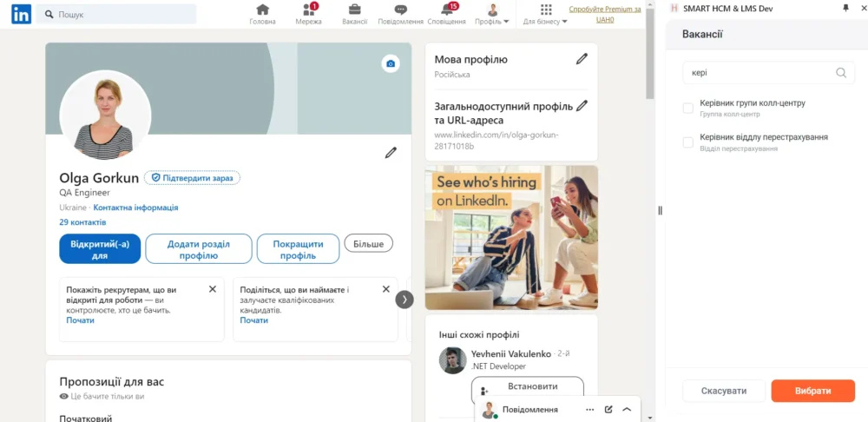Check Керівник відділу перестрахування checkbox
This screenshot has height=422, width=868.
point(688,142)
